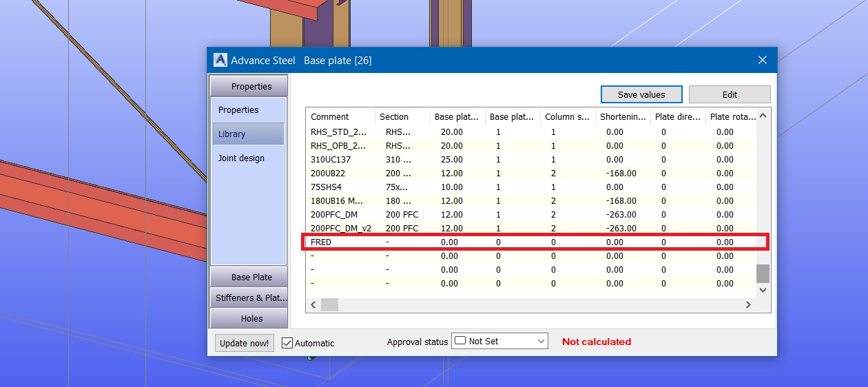
Task: Click the 10.00 thickness cell for 75SHS4
Action: (451, 187)
